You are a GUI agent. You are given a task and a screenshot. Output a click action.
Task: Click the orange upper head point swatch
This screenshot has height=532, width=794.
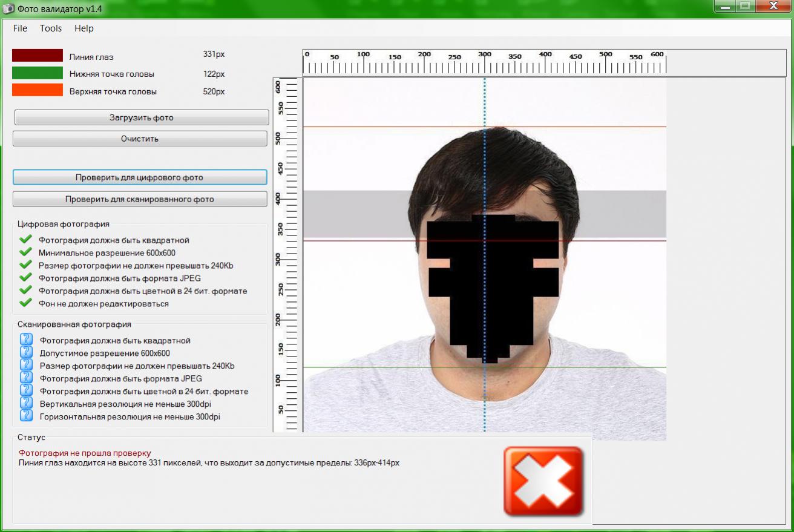click(38, 90)
